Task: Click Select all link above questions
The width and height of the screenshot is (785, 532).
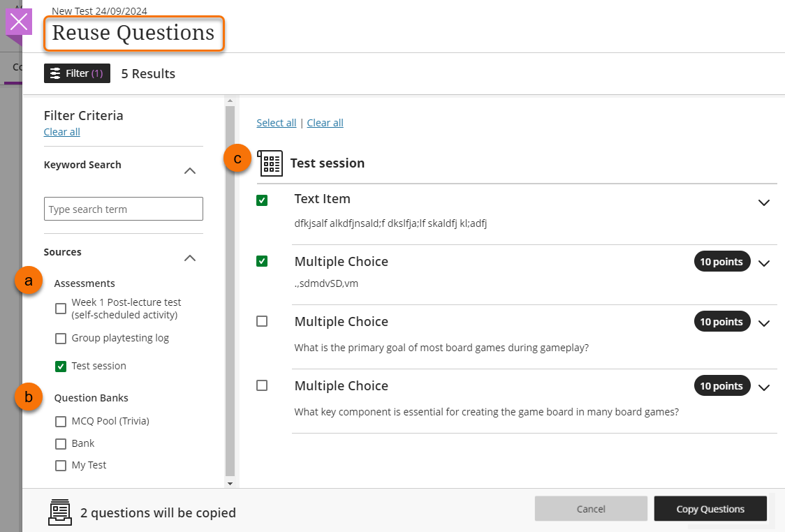Action: (276, 123)
